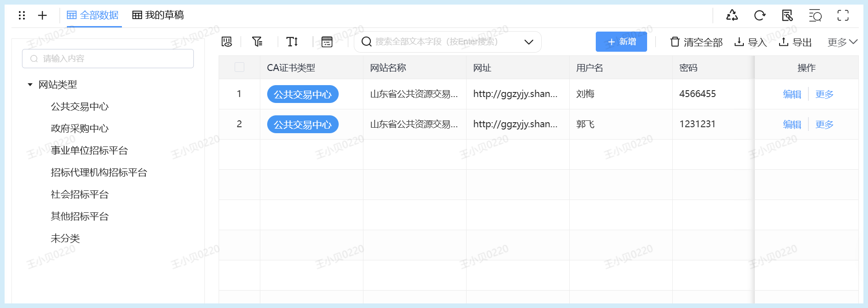This screenshot has height=308, width=868.
Task: Click the 导入 button
Action: [750, 42]
